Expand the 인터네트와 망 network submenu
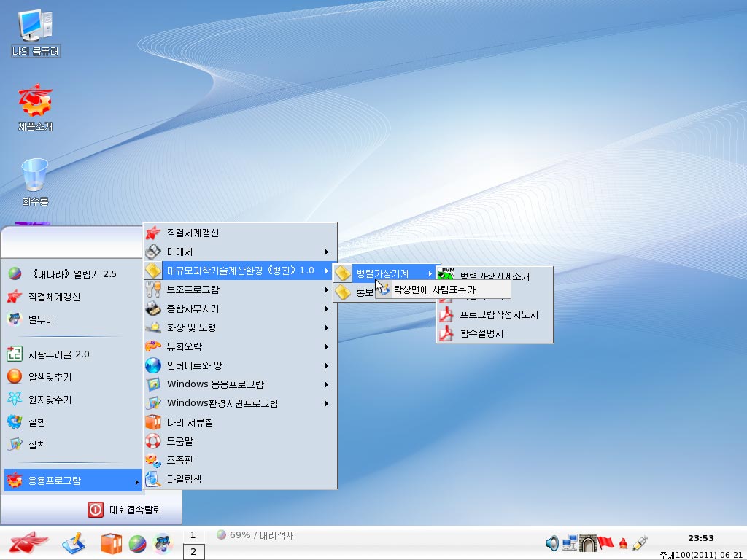The image size is (747, 560). tap(239, 365)
